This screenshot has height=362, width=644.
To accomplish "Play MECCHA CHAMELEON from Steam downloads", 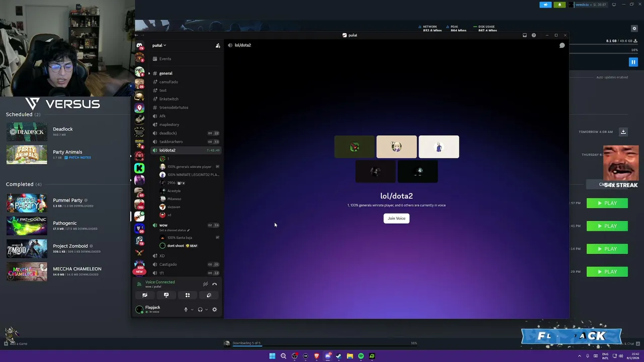I will (607, 271).
